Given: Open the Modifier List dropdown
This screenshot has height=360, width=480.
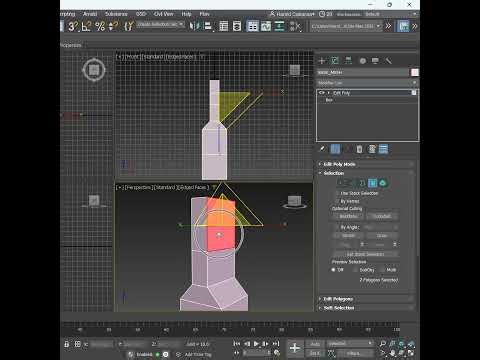Looking at the screenshot, I should point(367,83).
